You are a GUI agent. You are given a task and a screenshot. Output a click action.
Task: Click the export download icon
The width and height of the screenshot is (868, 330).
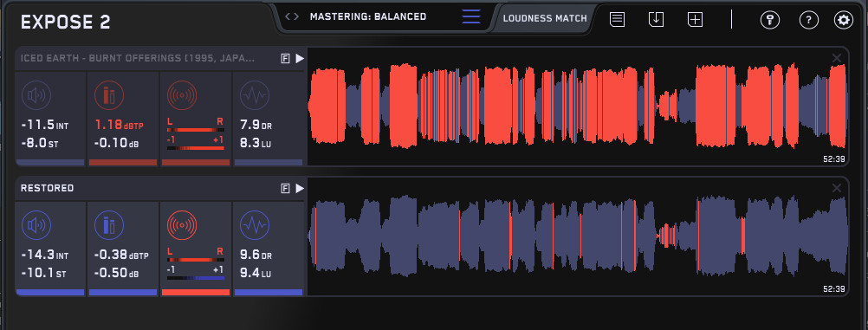point(656,19)
